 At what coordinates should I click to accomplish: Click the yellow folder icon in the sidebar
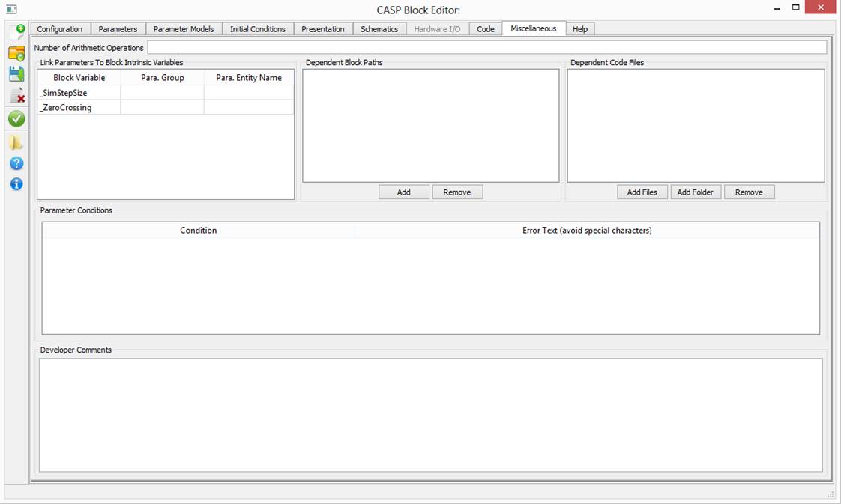(x=16, y=142)
